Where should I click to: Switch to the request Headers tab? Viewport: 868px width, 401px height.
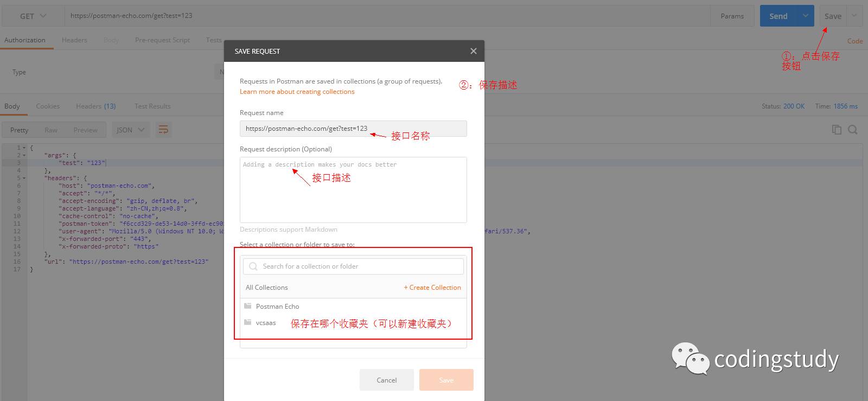pos(74,40)
